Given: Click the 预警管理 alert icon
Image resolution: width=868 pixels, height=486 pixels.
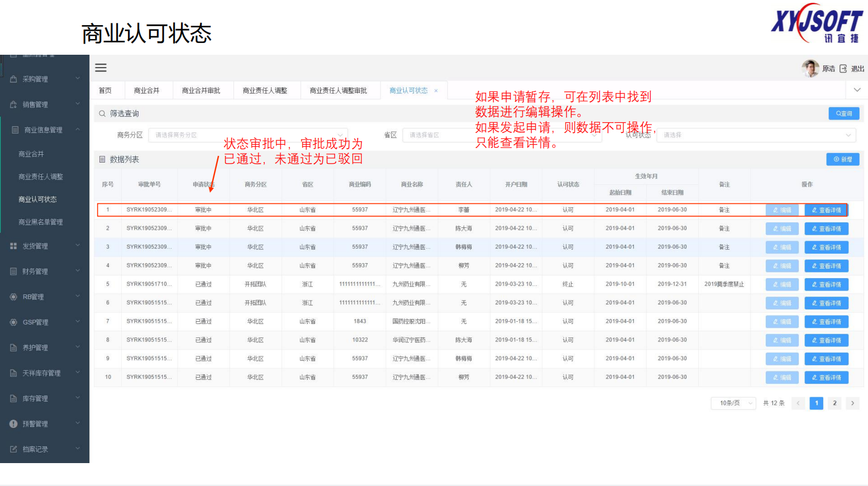Looking at the screenshot, I should coord(13,424).
